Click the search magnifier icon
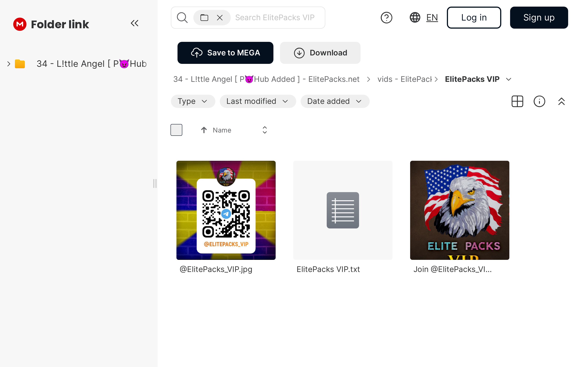The image size is (588, 367). tap(182, 17)
